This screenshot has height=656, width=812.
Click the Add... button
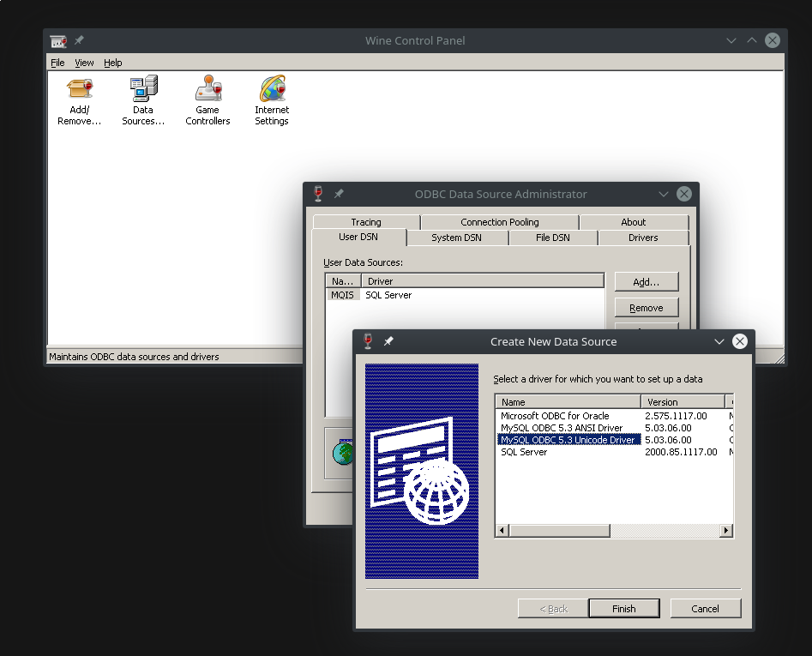[647, 282]
